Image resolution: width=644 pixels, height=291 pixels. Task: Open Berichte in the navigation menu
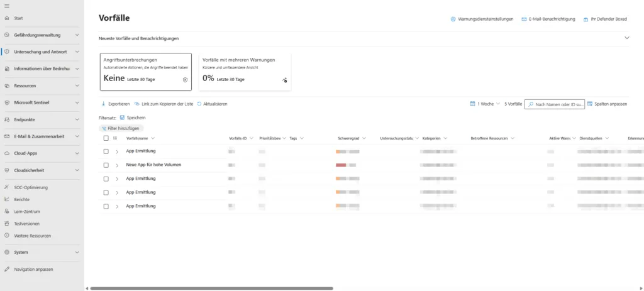[22, 199]
